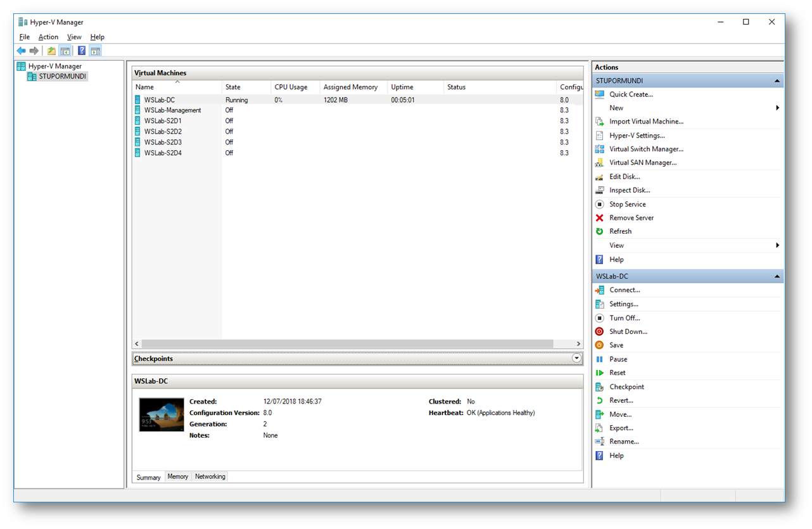Click the blue Pause icon

coord(600,359)
